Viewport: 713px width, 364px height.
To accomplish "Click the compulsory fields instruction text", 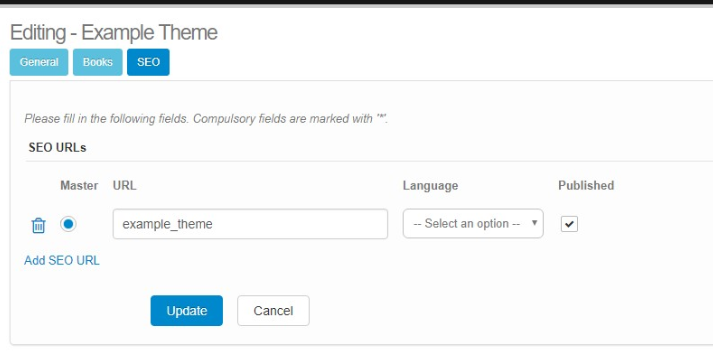I will pyautogui.click(x=206, y=119).
